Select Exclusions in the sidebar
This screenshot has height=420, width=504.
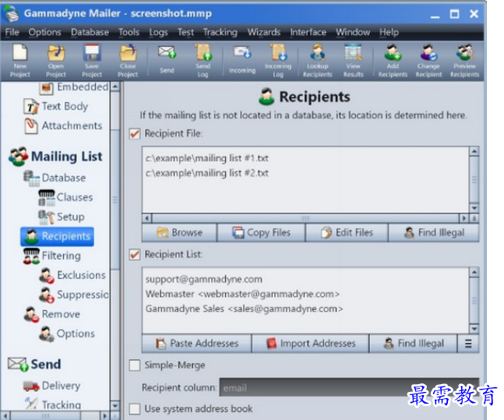tap(72, 275)
